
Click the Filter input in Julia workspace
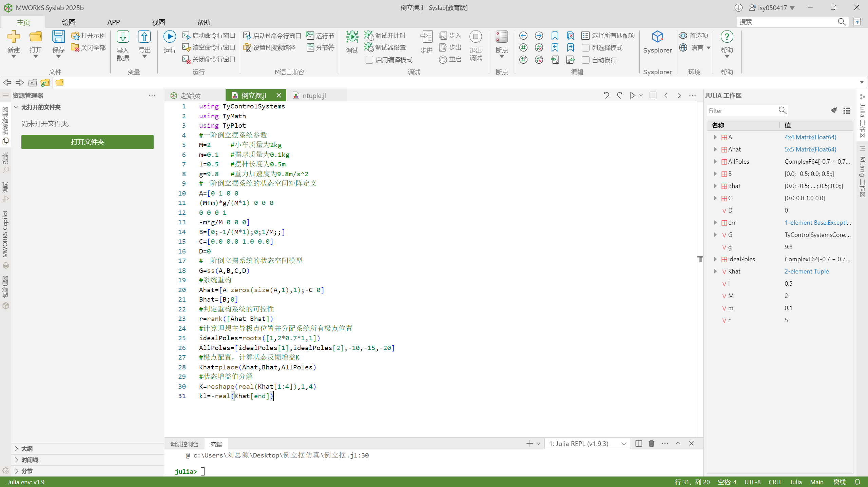(x=743, y=110)
